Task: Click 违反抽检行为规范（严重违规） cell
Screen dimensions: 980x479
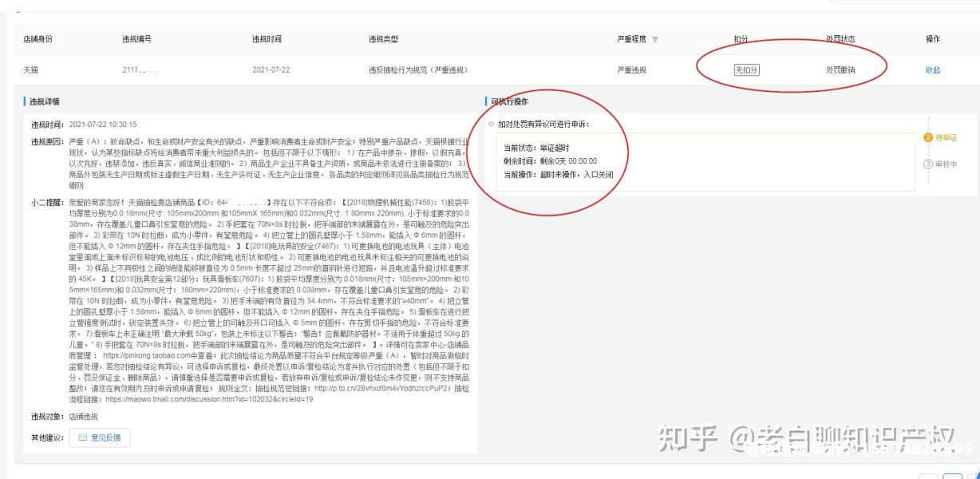Action: [x=417, y=69]
